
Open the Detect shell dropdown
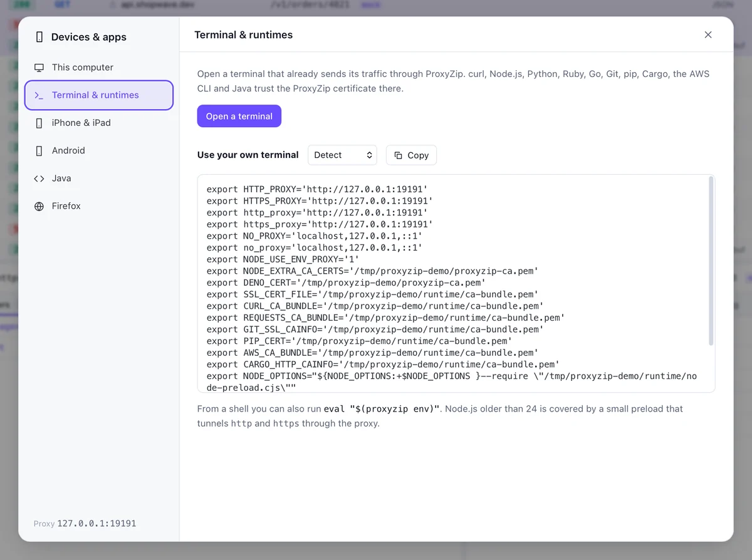point(342,155)
